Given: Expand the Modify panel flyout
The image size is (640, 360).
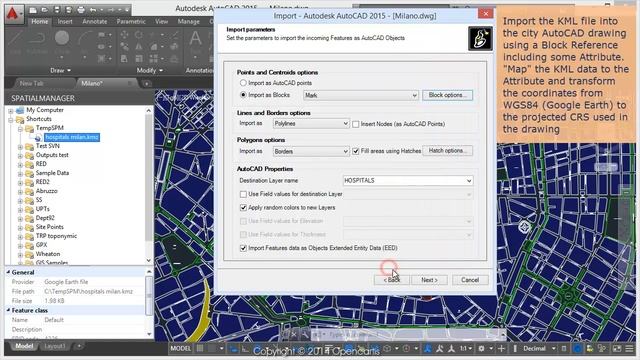Looking at the screenshot, I should tap(150, 70).
